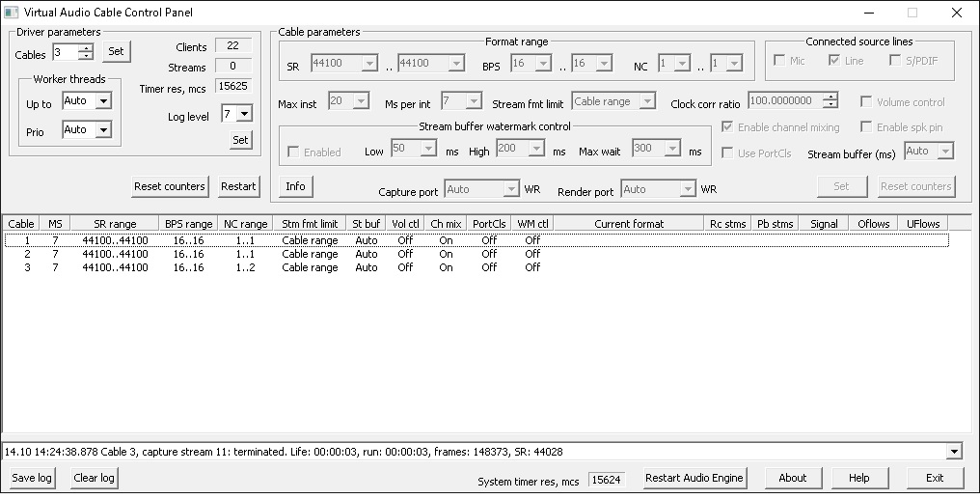The height and width of the screenshot is (499, 980).
Task: Click the Restart driver button
Action: coord(239,186)
